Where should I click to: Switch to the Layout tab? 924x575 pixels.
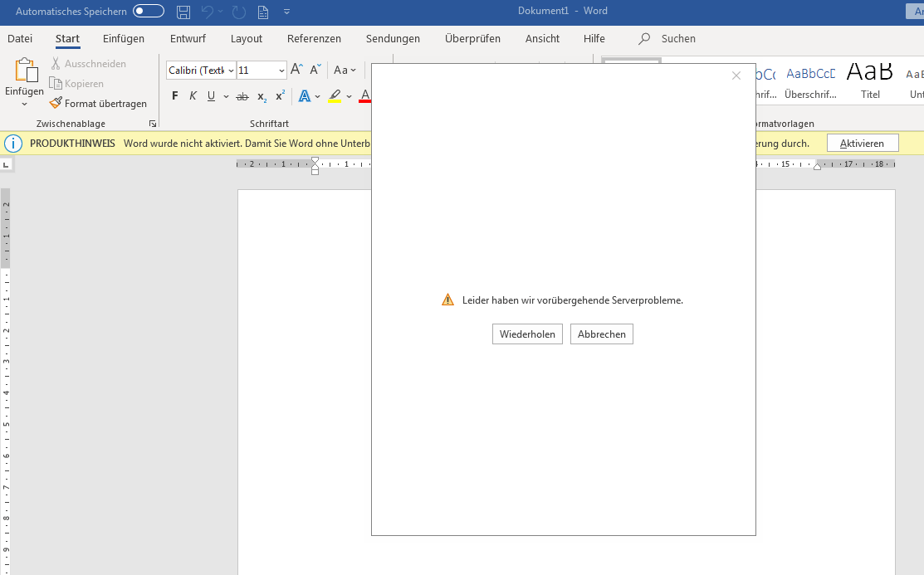click(x=247, y=39)
